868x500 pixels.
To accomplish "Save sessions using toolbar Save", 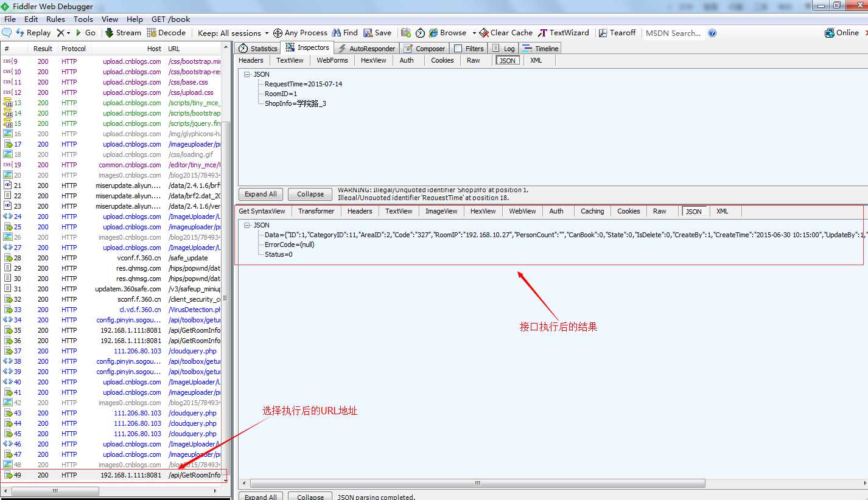I will (377, 33).
